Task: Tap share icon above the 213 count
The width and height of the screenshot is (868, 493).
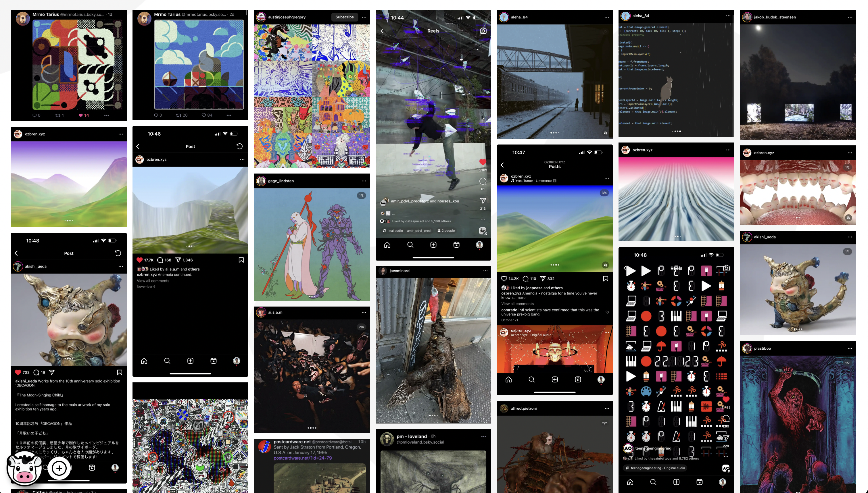Action: (x=483, y=201)
